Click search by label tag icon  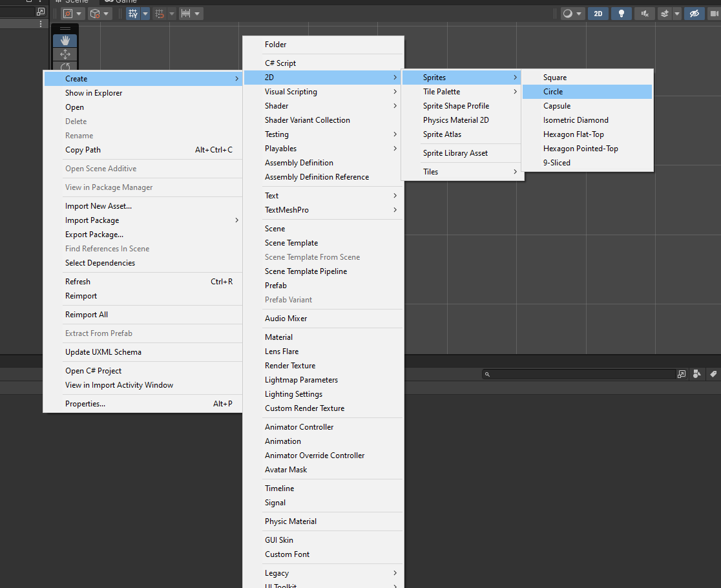[713, 374]
